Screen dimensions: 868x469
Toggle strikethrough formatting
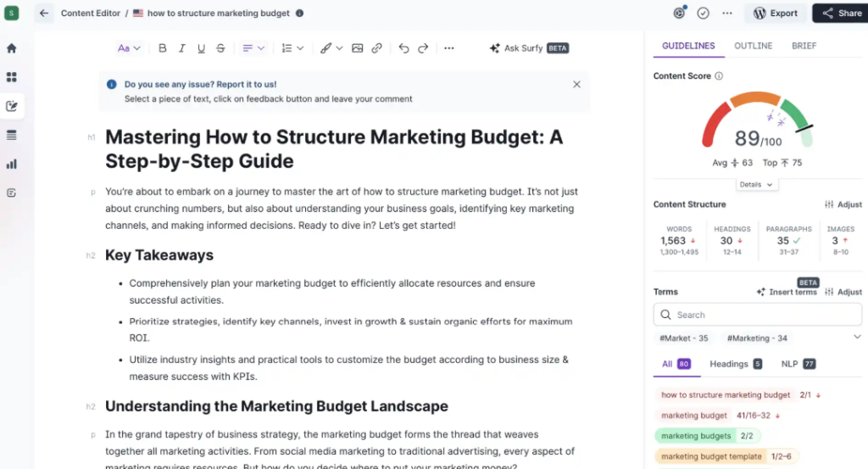[220, 48]
